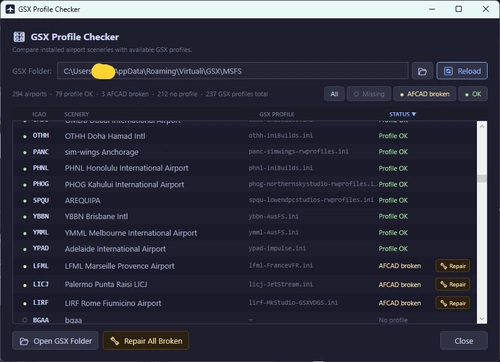Click the GSX Profile Checker header logo icon
Screen dimensions: 500x362
[x=19, y=37]
